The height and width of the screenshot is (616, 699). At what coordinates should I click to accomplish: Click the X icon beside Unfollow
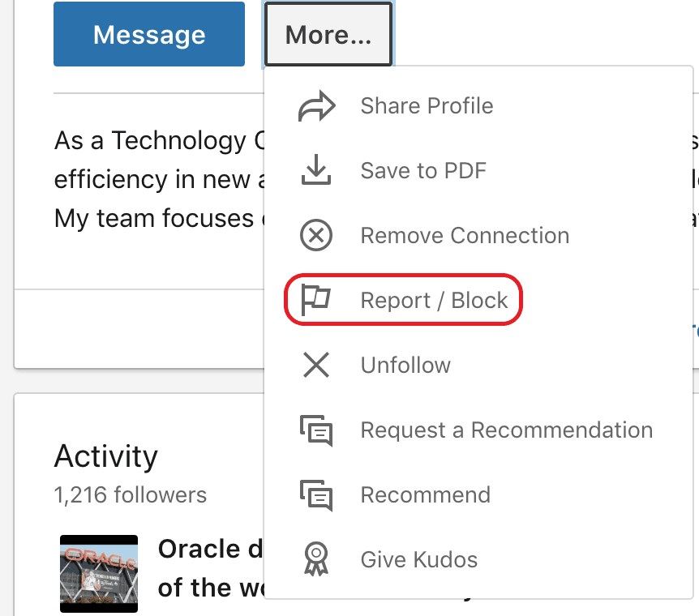316,365
